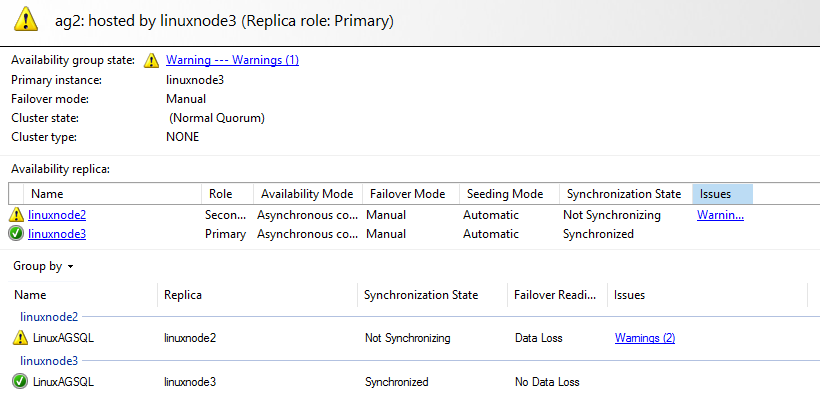Sort replicas by the Role column header
The height and width of the screenshot is (405, 820).
pyautogui.click(x=220, y=194)
